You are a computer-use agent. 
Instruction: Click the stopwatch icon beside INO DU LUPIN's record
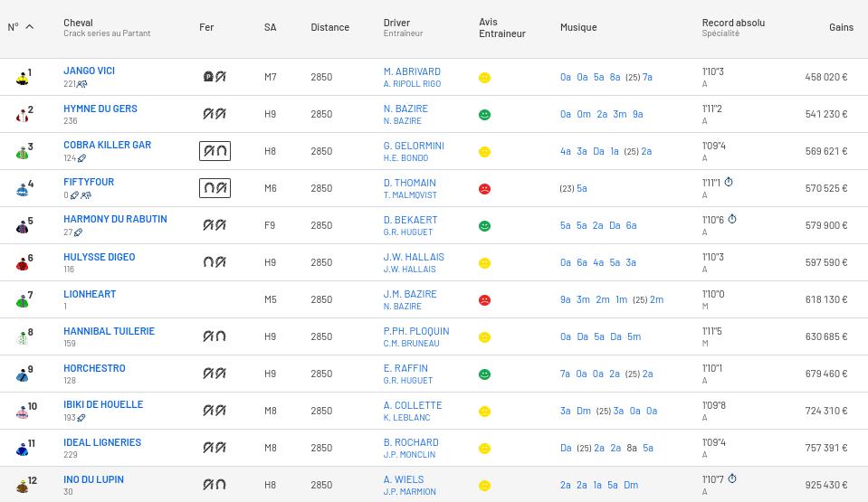(732, 478)
